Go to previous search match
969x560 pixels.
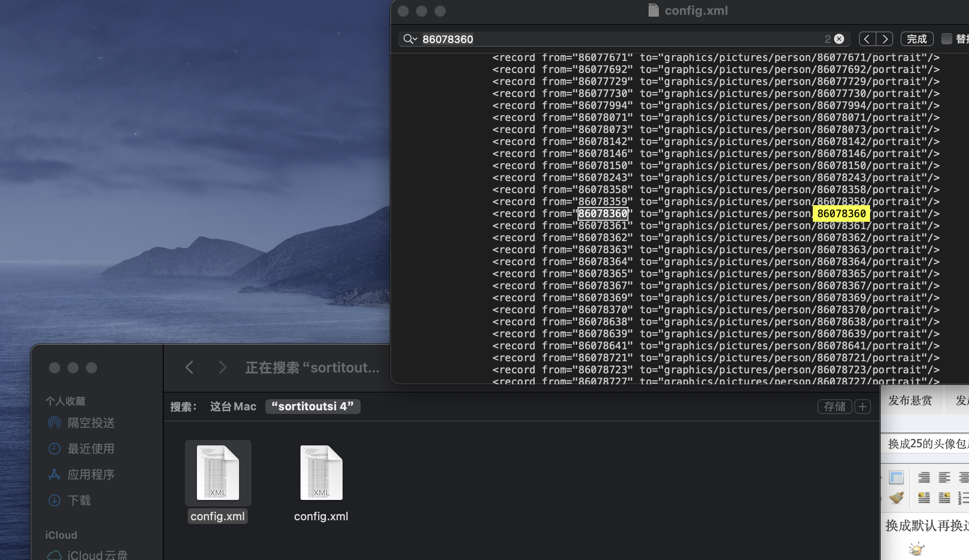(867, 39)
